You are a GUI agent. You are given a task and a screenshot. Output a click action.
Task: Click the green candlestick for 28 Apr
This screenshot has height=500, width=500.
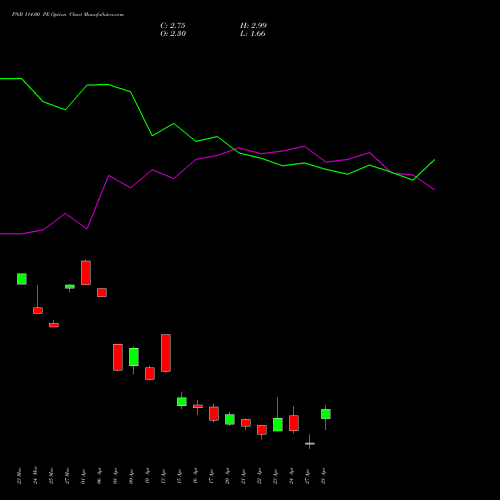(326, 414)
